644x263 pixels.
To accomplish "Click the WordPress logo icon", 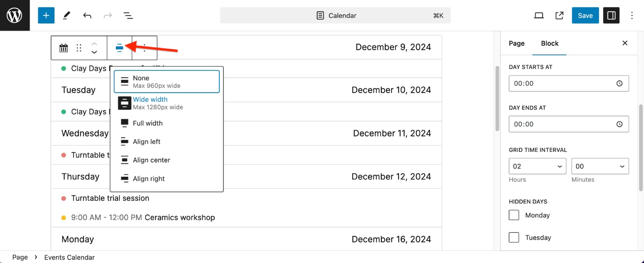I will [x=15, y=15].
